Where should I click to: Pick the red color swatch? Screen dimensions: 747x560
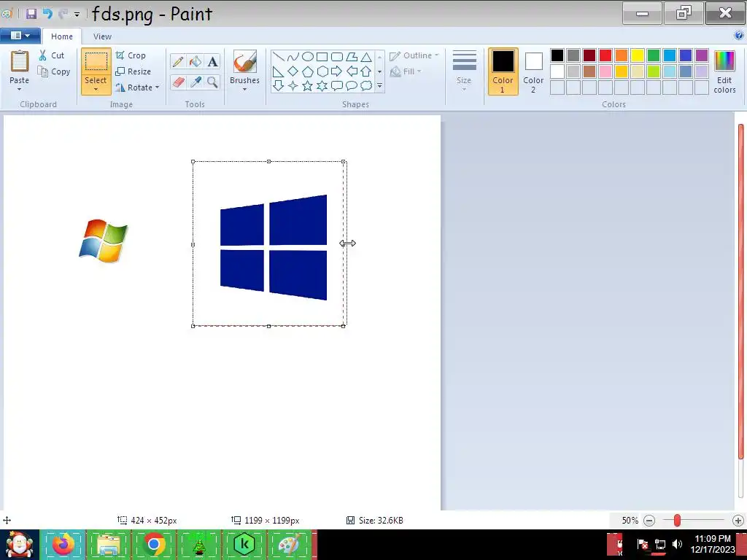click(605, 55)
